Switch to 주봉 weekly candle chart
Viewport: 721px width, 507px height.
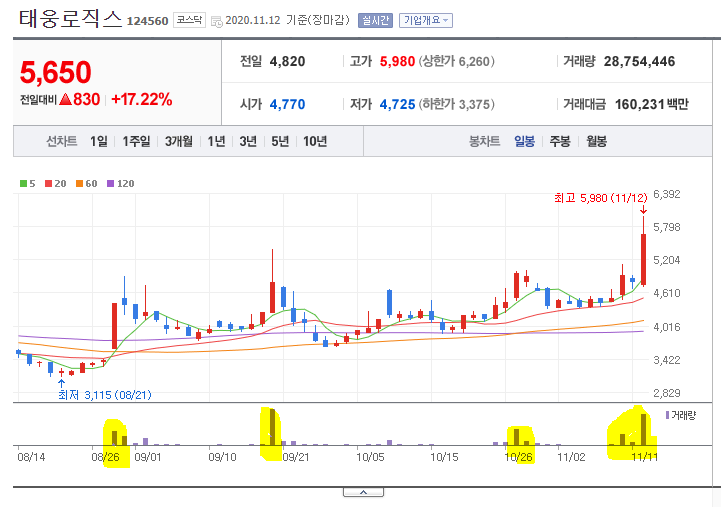coord(560,141)
